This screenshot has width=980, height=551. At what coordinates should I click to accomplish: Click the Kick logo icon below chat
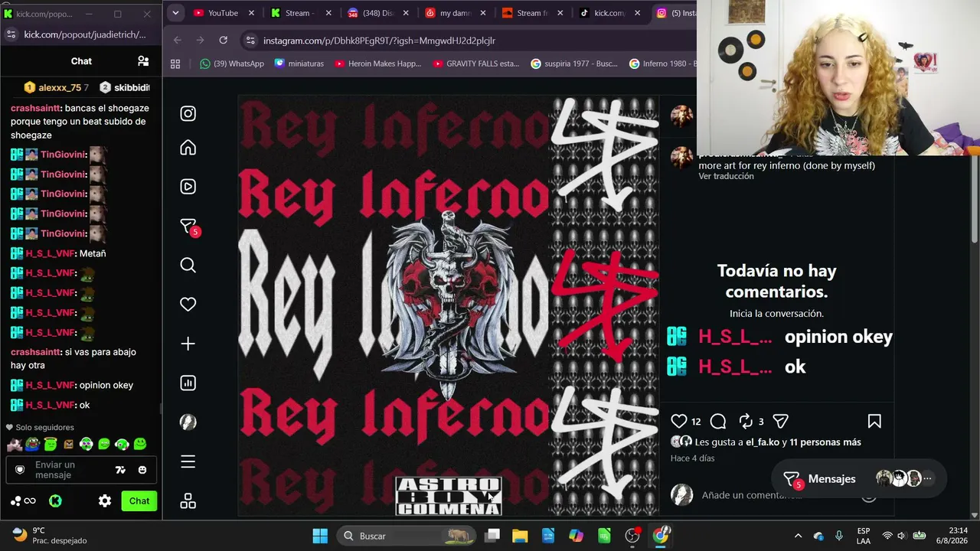[55, 501]
